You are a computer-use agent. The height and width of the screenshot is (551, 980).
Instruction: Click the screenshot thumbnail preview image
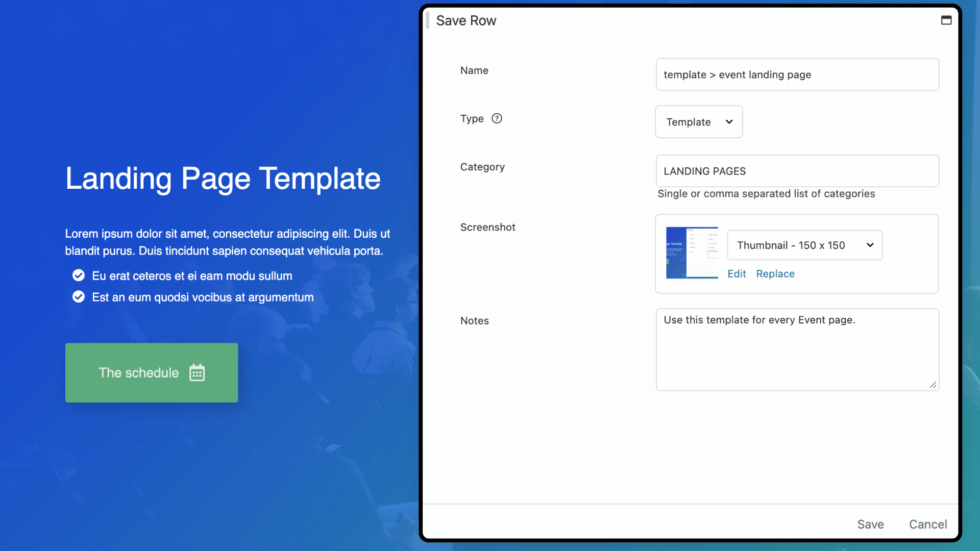click(692, 253)
